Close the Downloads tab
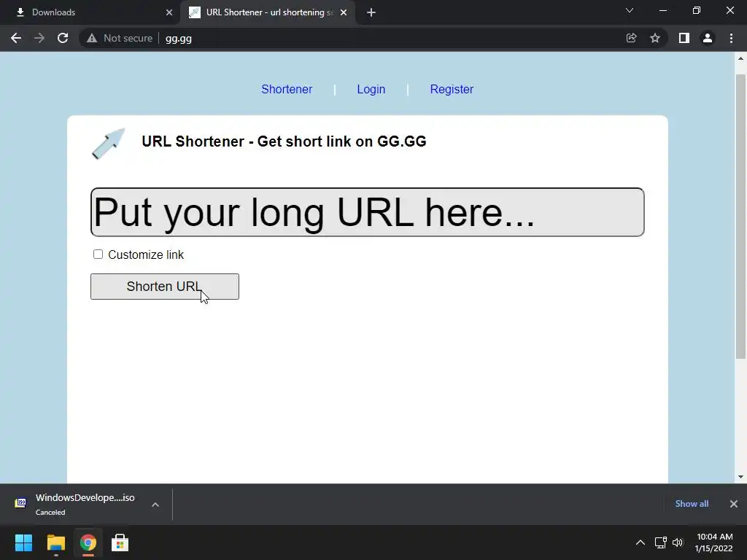The image size is (747, 560). point(169,12)
